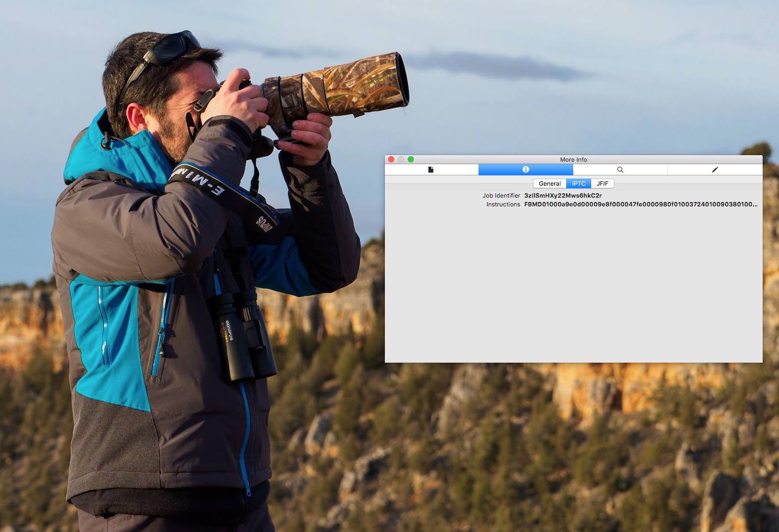The width and height of the screenshot is (779, 532).
Task: Switch to the Keywords magnifier tab
Action: 620,170
